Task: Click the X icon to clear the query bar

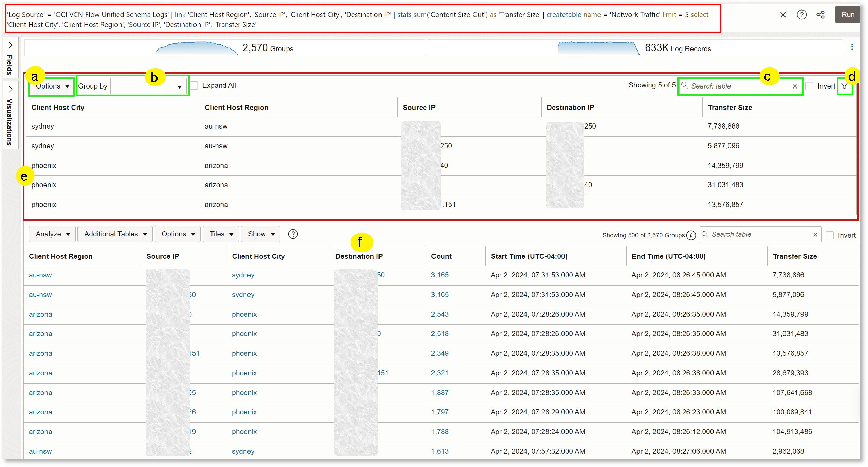Action: tap(783, 14)
